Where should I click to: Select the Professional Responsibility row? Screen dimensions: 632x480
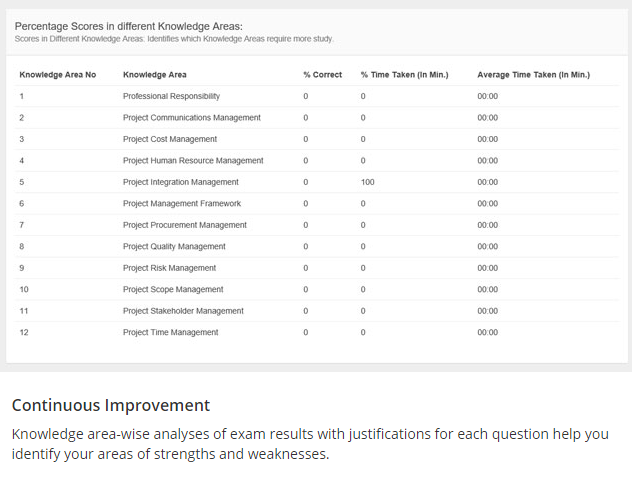(171, 96)
